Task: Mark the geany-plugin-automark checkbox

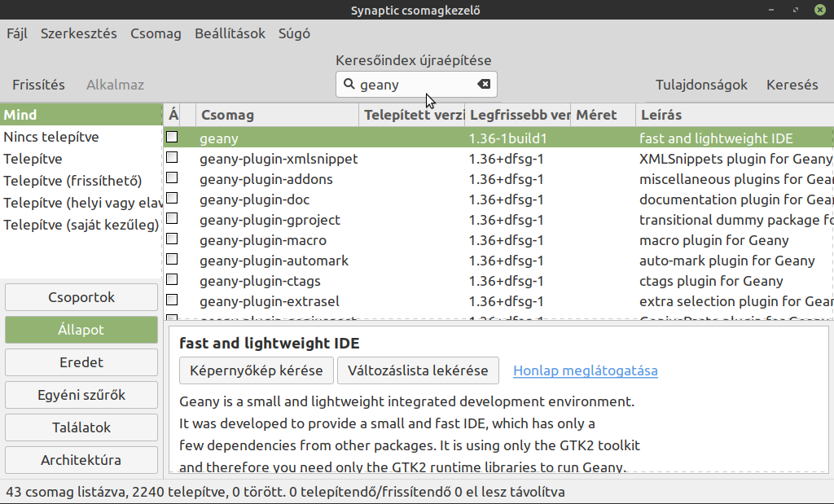Action: coord(172,259)
